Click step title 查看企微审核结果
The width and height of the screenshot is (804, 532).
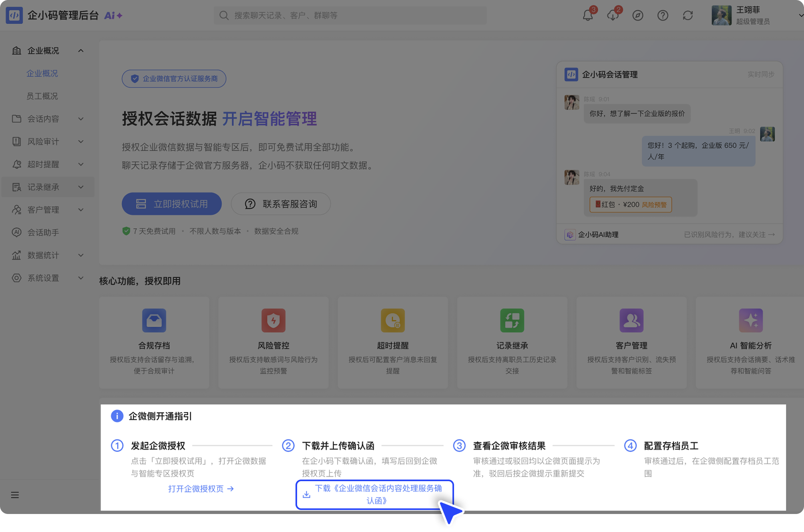pos(509,446)
